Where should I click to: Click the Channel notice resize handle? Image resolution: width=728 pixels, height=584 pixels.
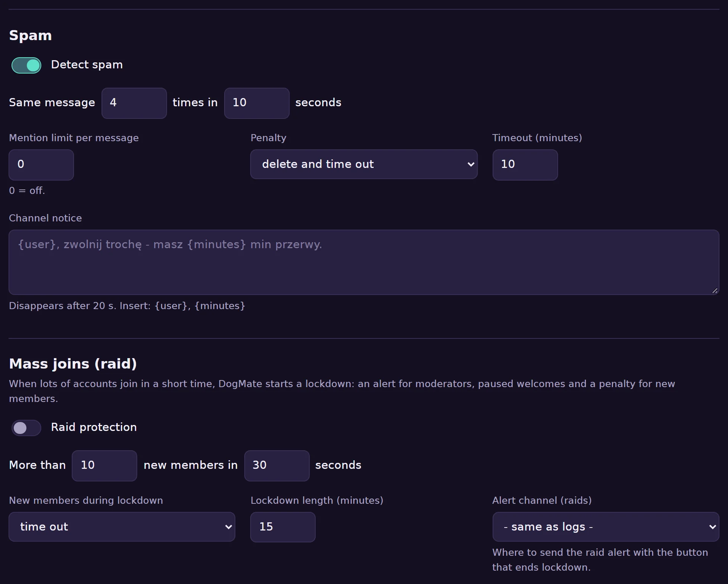pos(715,291)
